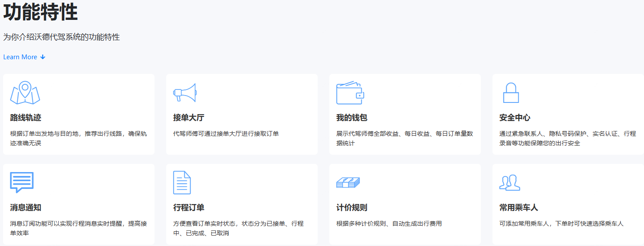The height and width of the screenshot is (246, 644).
Task: Open the 行程订单 card title
Action: (189, 208)
